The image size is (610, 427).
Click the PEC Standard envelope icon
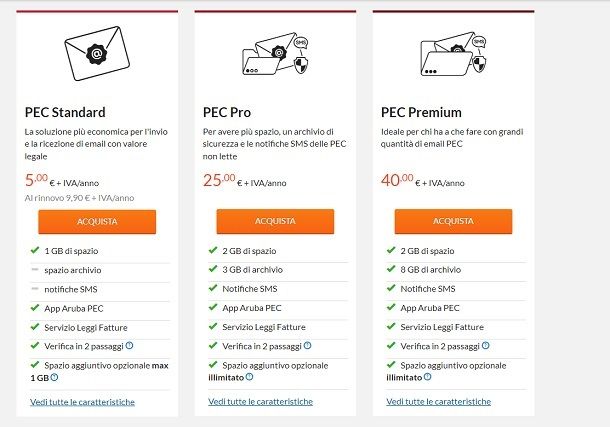(97, 53)
